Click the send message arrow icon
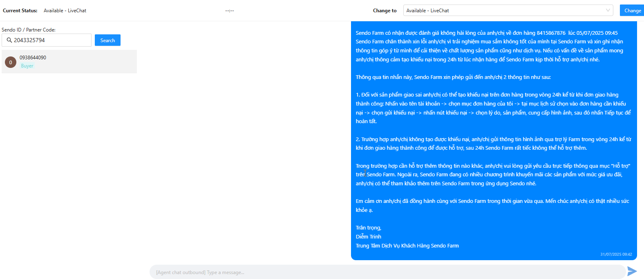Viewport: 644px width, 279px height. point(632,271)
